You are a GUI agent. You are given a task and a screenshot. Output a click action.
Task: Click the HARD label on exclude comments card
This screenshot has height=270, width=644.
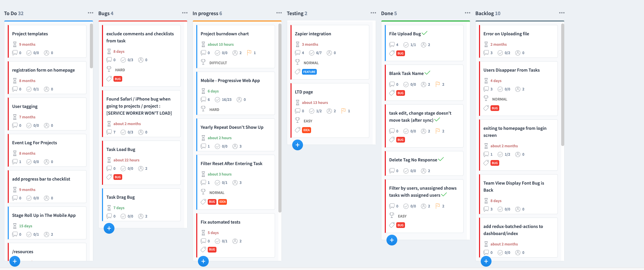(120, 70)
